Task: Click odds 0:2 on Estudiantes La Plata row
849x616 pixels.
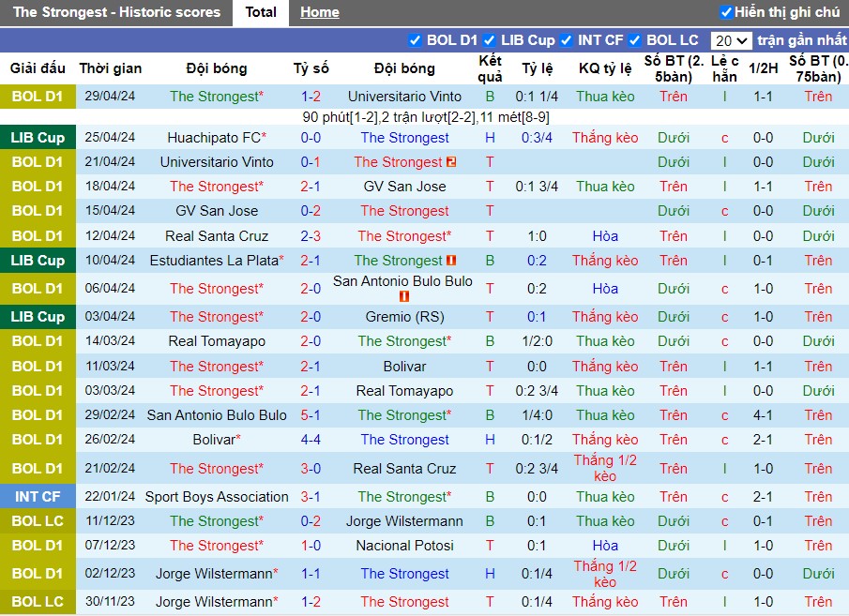Action: click(x=538, y=261)
